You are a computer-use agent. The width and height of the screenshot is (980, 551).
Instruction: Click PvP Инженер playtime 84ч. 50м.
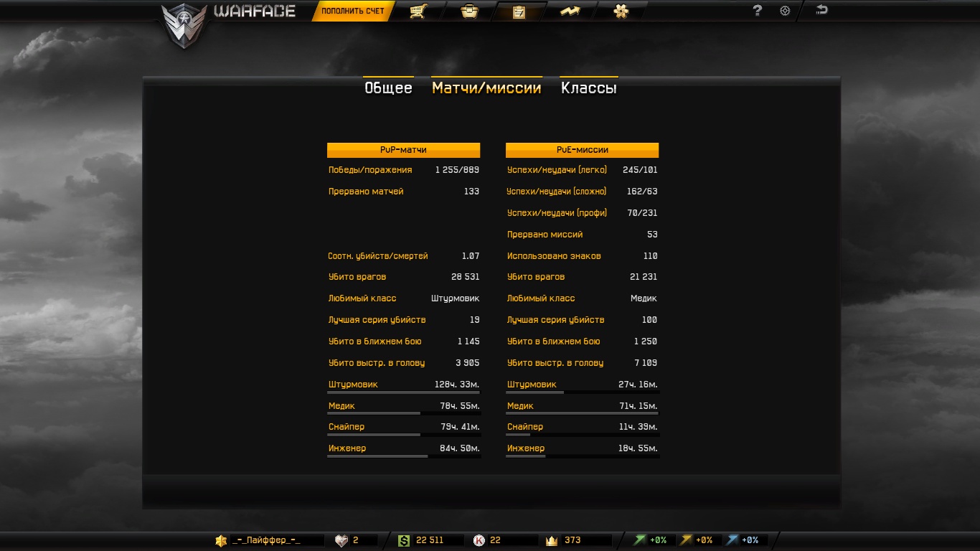460,448
